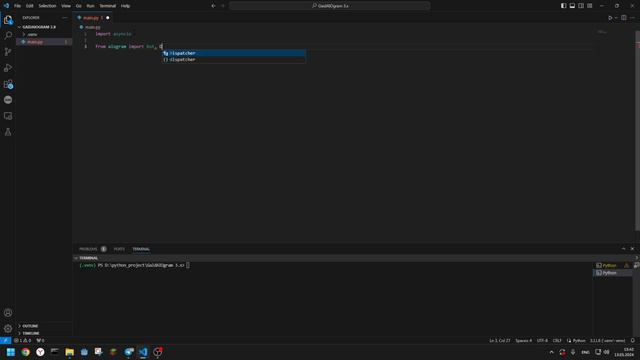The width and height of the screenshot is (640, 360).
Task: Open Explorer panel ellipsis menu
Action: pos(64,18)
